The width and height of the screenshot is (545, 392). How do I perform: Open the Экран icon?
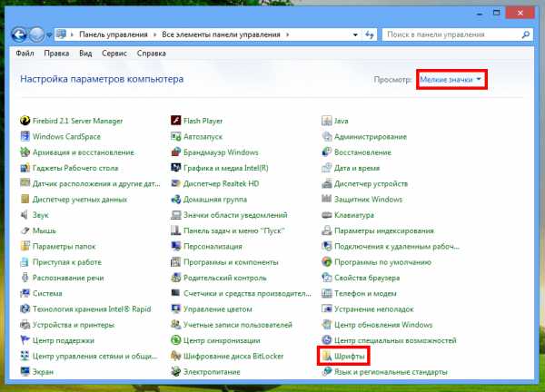coord(25,371)
